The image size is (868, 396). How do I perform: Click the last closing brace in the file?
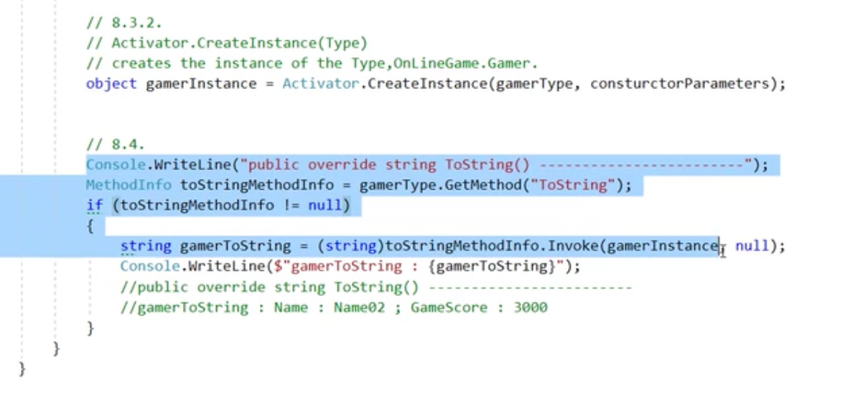tap(22, 369)
